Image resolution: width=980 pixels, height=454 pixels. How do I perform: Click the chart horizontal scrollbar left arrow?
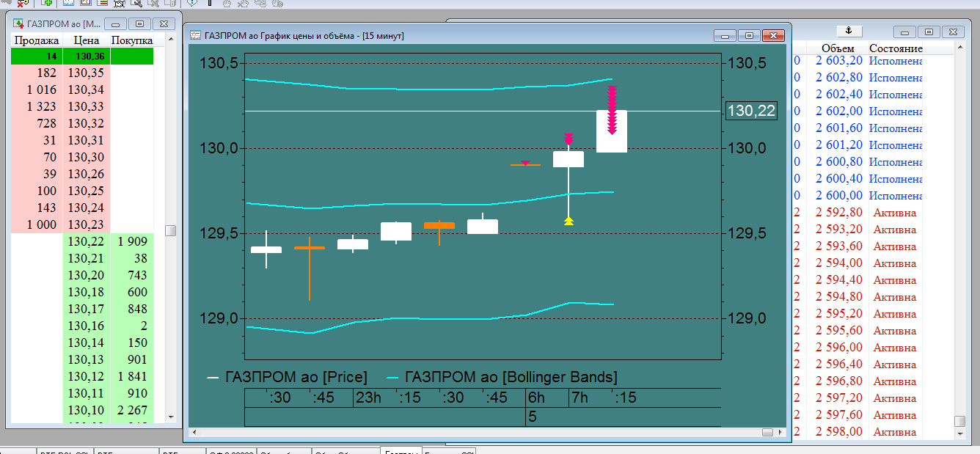pyautogui.click(x=195, y=432)
